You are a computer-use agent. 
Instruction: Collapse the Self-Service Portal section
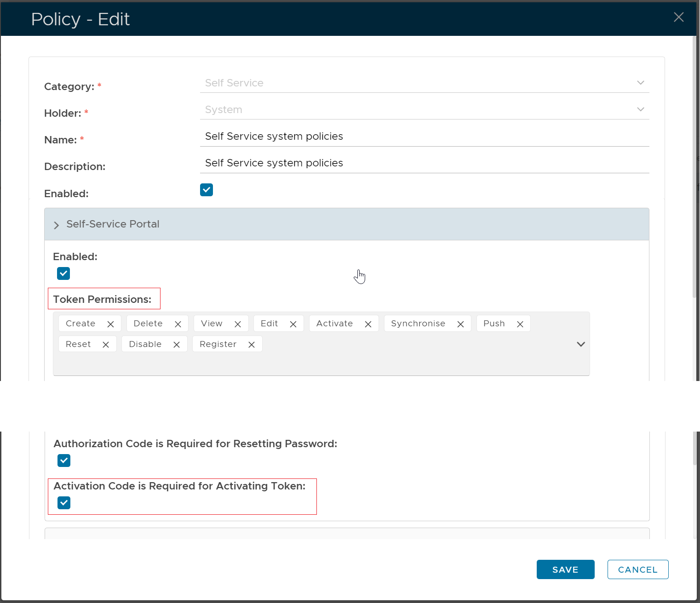[57, 225]
